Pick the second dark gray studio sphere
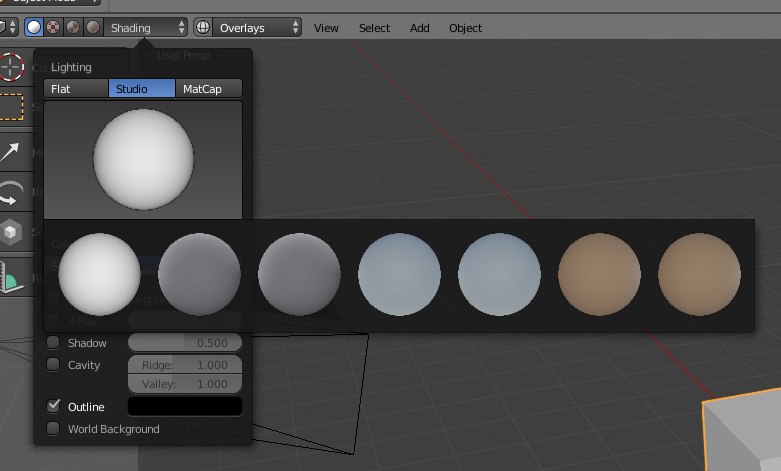781x471 pixels. click(x=299, y=274)
